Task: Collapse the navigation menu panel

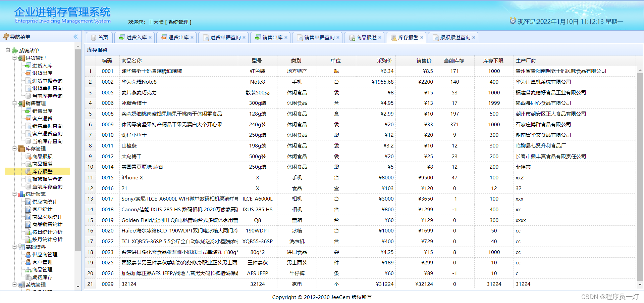Action: point(75,37)
